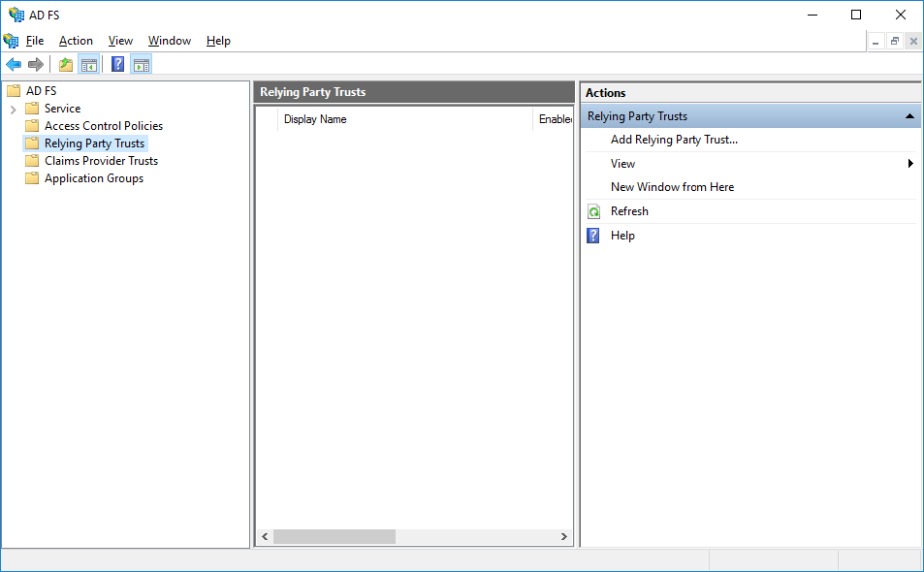Expand the Service tree node
Image resolution: width=924 pixels, height=572 pixels.
(14, 109)
